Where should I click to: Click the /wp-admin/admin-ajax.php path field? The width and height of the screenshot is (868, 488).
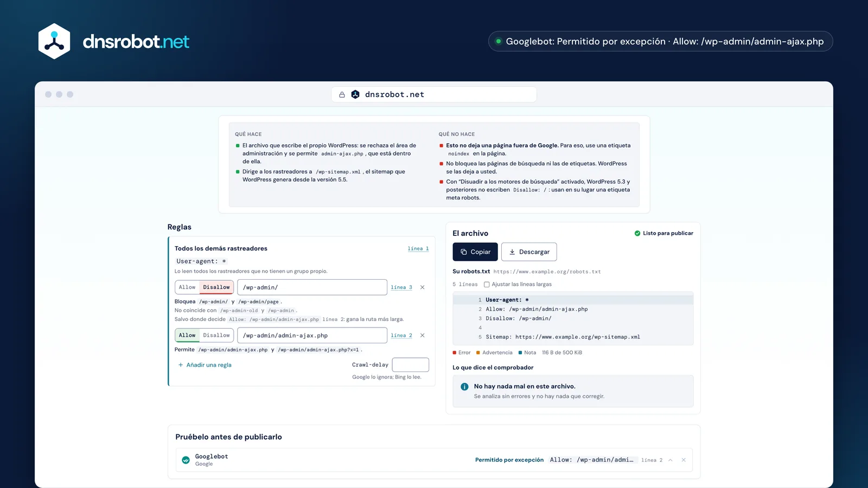click(x=312, y=336)
